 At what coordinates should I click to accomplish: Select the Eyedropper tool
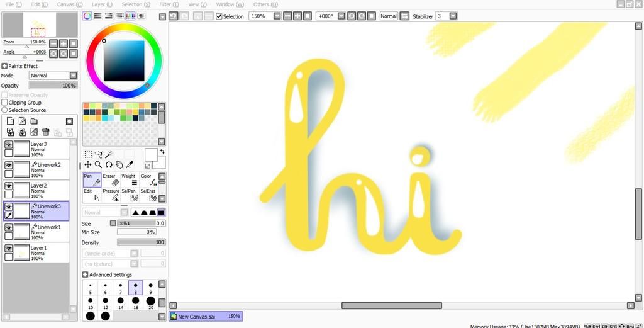[x=130, y=165]
